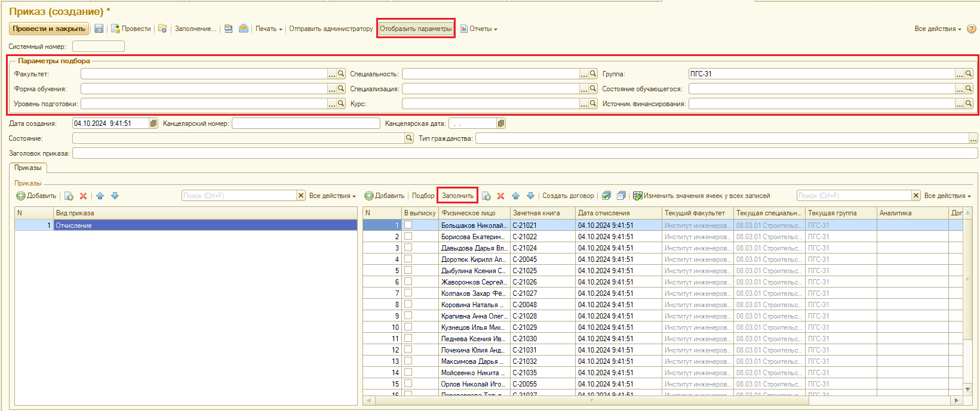
Task: Open calendar picker for Дата создания
Action: (x=153, y=123)
